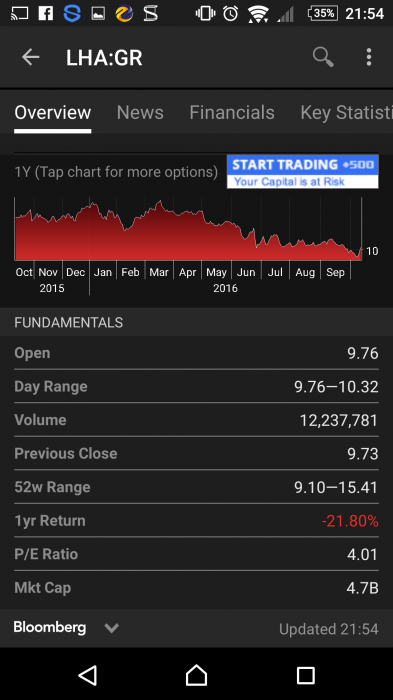Tap the 52w Range row
The width and height of the screenshot is (393, 700).
(196, 487)
